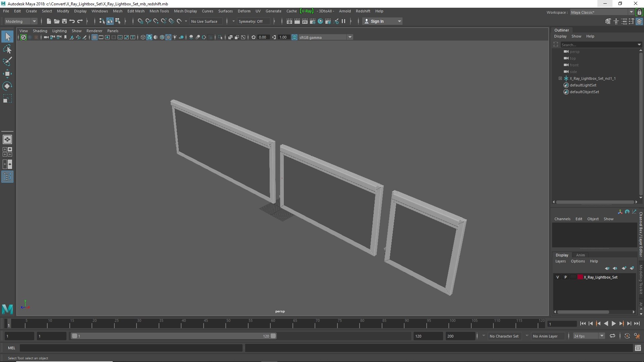Play animation forwards

pos(613,323)
